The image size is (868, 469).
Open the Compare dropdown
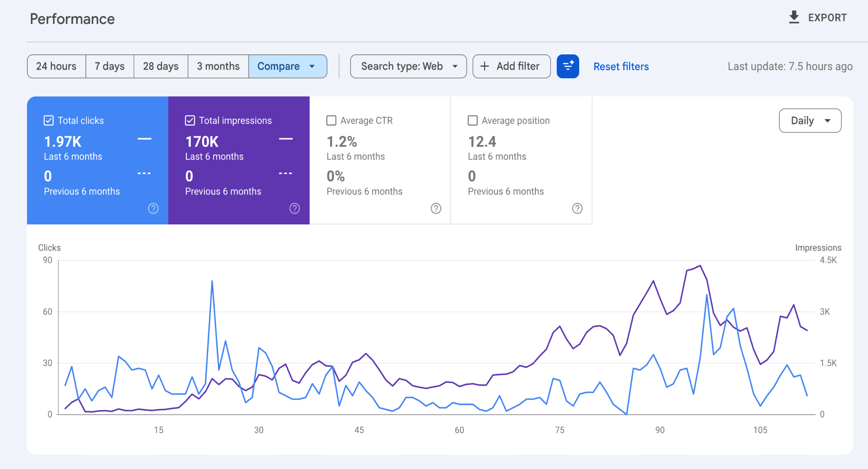coord(287,66)
